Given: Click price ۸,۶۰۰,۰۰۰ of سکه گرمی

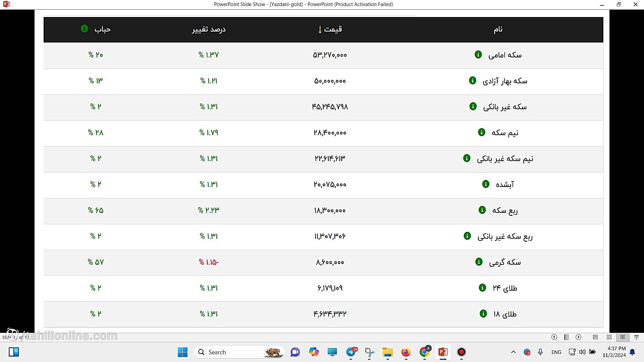Looking at the screenshot, I should point(330,262).
